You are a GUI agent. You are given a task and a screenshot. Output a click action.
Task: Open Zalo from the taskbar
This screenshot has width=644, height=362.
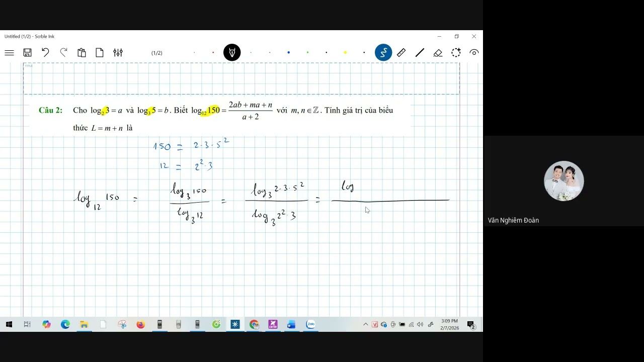pos(310,325)
